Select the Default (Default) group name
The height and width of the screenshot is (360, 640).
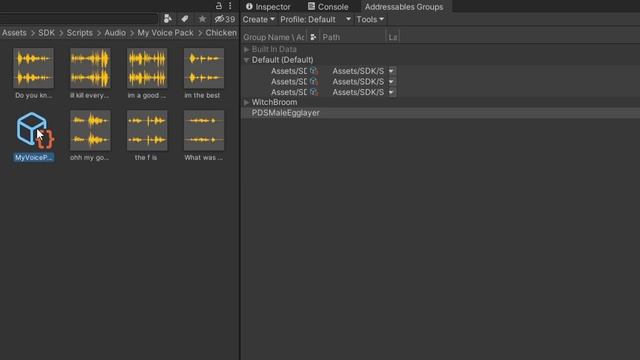[282, 60]
